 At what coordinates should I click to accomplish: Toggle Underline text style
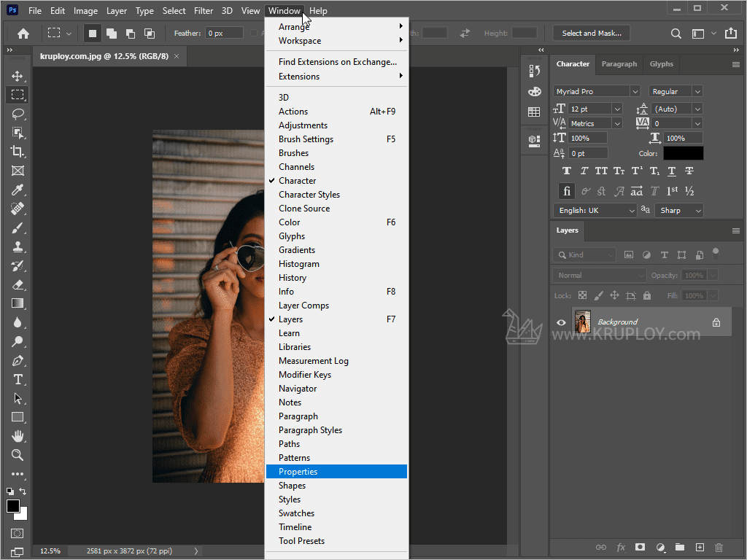pos(672,171)
